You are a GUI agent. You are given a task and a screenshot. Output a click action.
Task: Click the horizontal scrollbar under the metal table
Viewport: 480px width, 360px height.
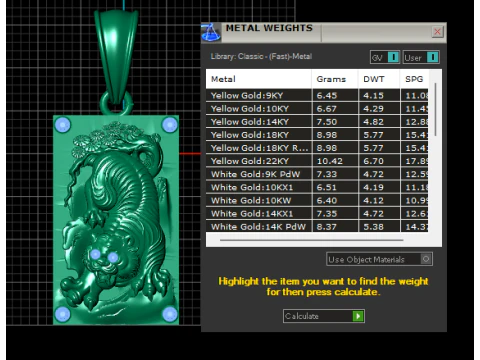point(311,240)
